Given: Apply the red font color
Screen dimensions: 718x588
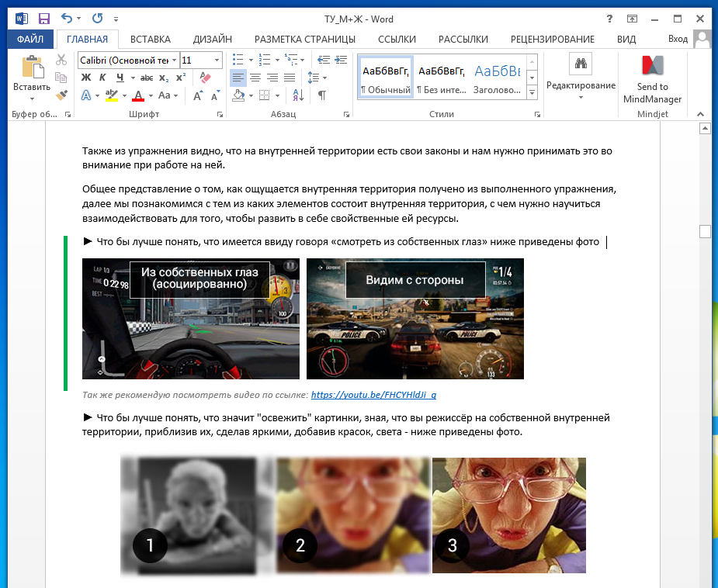Looking at the screenshot, I should (138, 95).
